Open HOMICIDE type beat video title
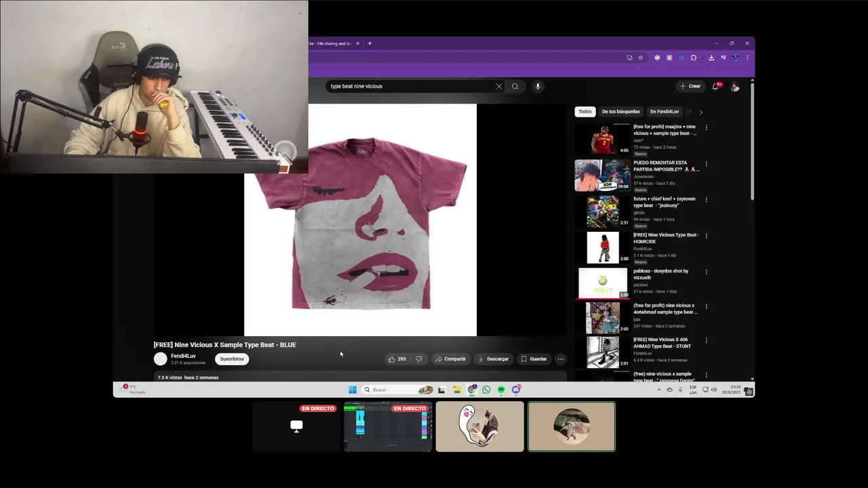 click(x=666, y=238)
